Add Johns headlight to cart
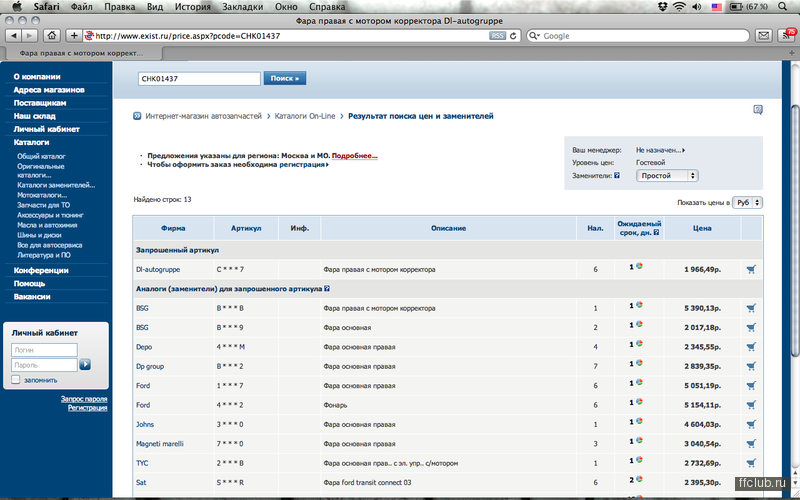The width and height of the screenshot is (800, 500). [751, 424]
